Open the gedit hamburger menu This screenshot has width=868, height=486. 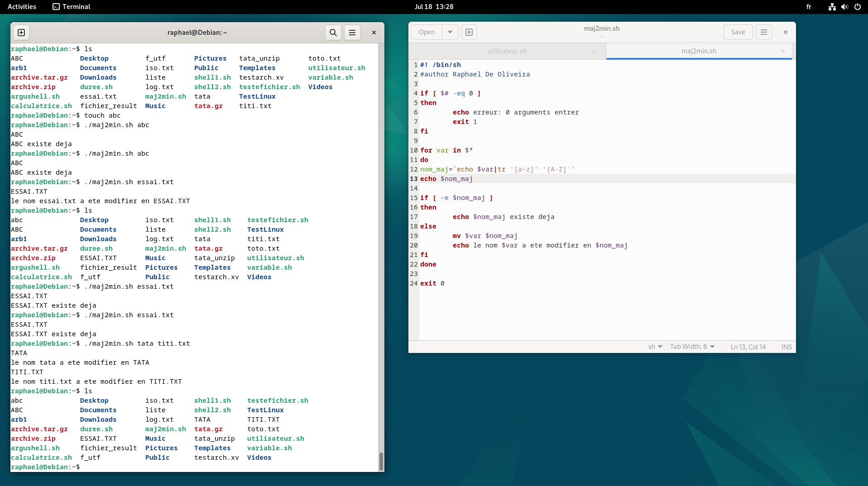(763, 32)
